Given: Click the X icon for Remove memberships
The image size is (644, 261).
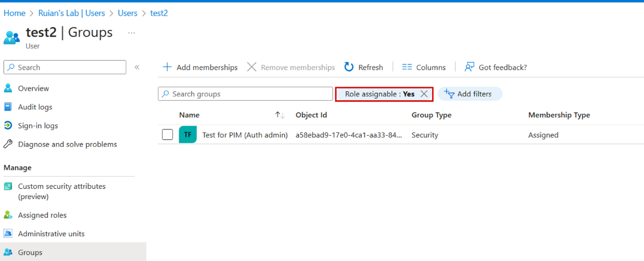Looking at the screenshot, I should pos(252,67).
